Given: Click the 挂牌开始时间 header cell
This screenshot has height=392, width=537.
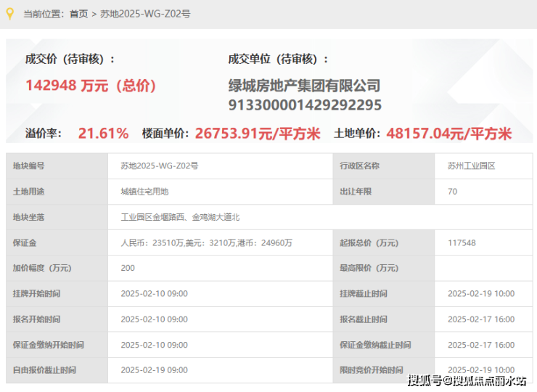Looking at the screenshot, I should click(x=57, y=294).
